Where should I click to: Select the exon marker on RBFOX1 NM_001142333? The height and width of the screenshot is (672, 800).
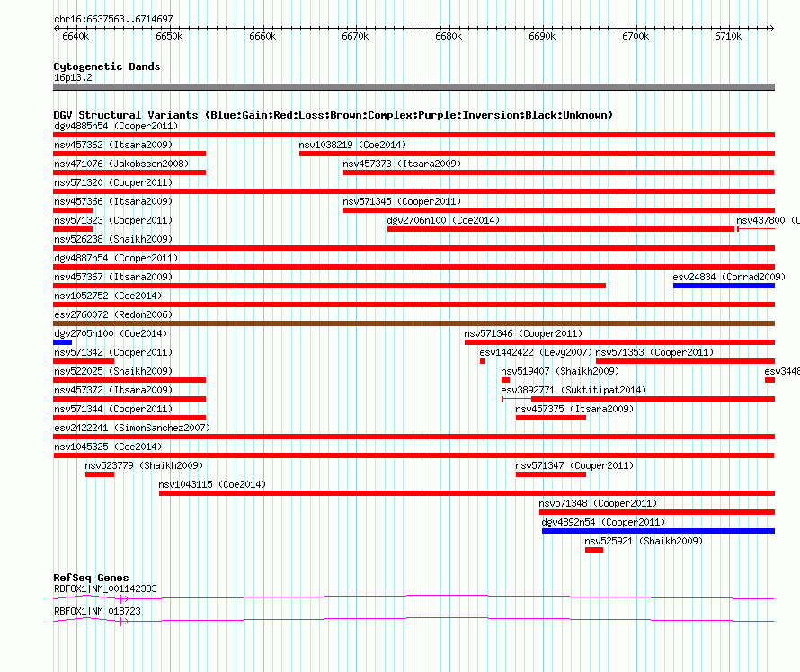120,599
